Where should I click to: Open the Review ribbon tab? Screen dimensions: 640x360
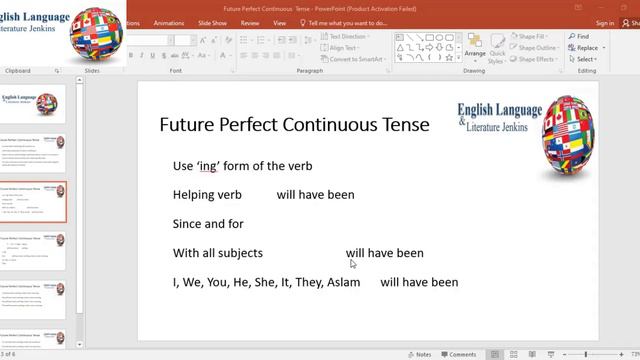[250, 23]
